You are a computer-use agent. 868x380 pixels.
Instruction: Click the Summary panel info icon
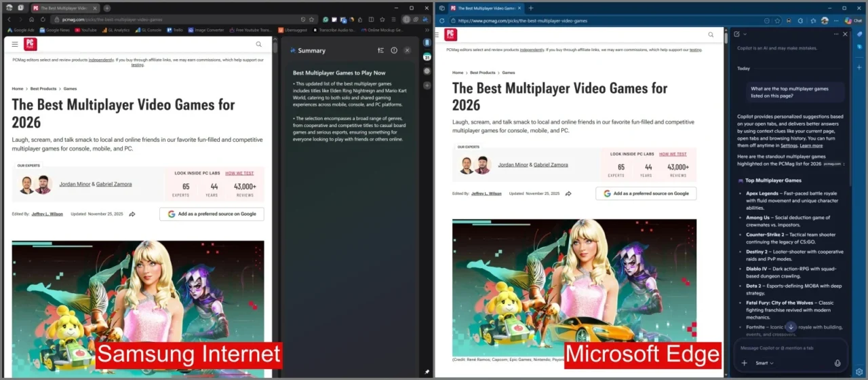point(394,50)
